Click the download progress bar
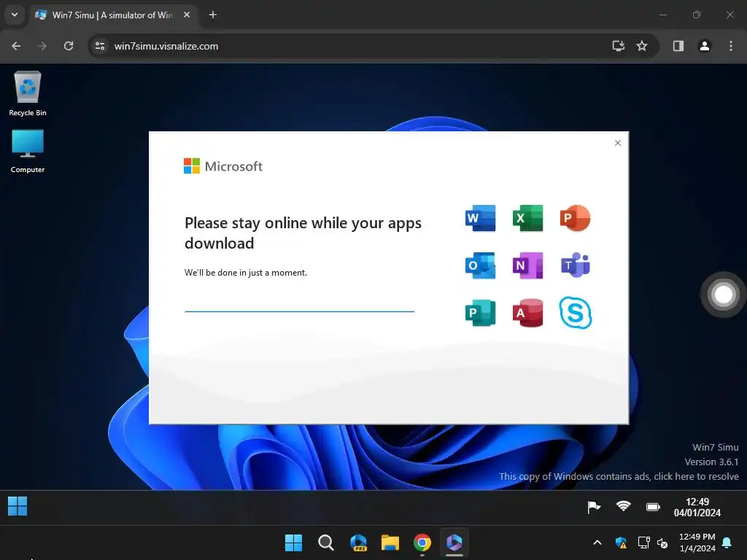The image size is (747, 560). point(299,311)
